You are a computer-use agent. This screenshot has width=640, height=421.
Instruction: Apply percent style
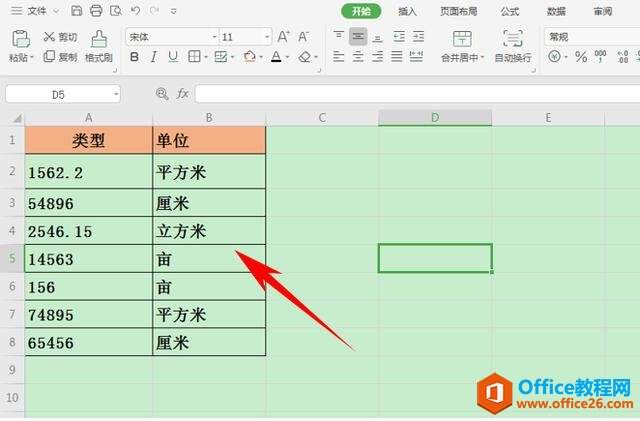(x=581, y=56)
